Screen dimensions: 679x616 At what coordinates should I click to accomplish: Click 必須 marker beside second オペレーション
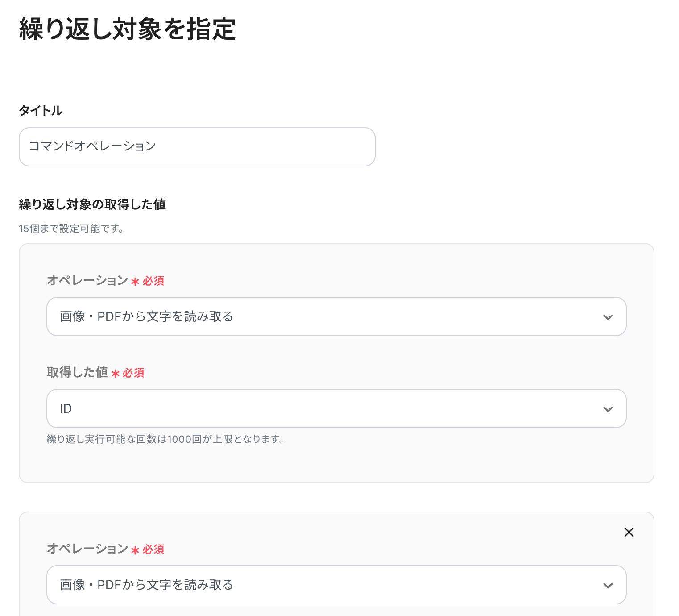tap(153, 549)
